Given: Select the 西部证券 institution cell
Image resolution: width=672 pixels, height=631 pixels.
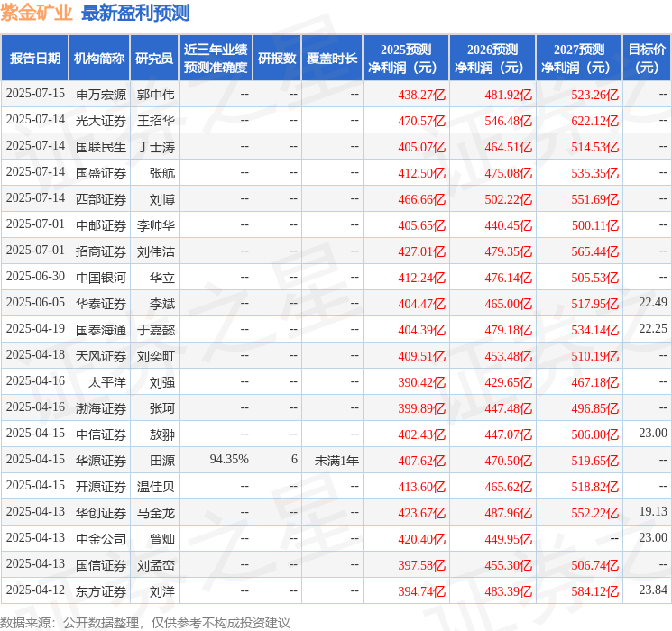Looking at the screenshot, I should click(x=101, y=199).
